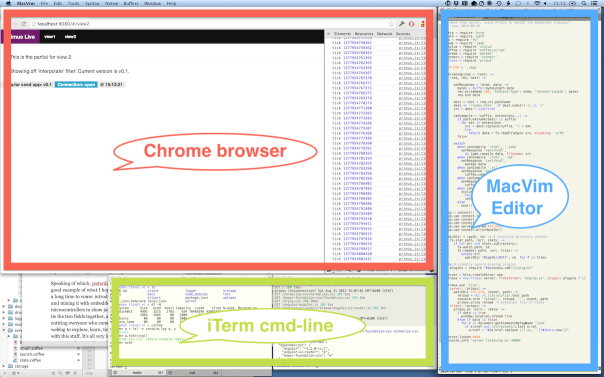Click the Primus Live brand link
This screenshot has width=604, height=377.
(23, 37)
